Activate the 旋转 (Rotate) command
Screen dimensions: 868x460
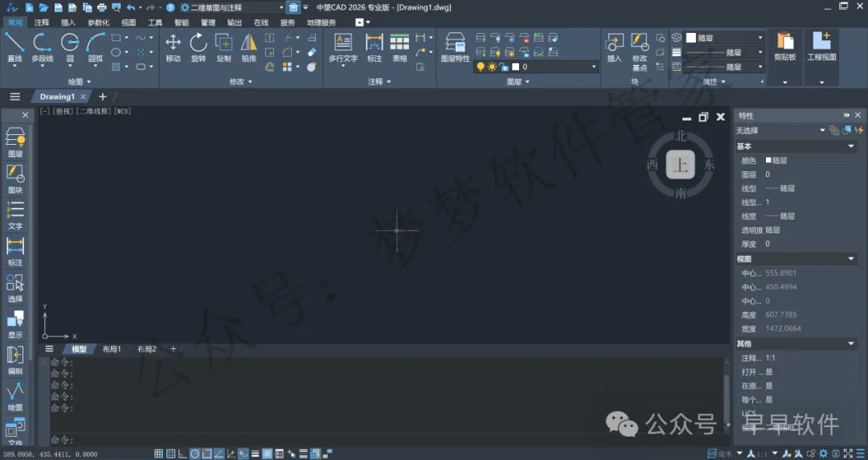(x=199, y=47)
